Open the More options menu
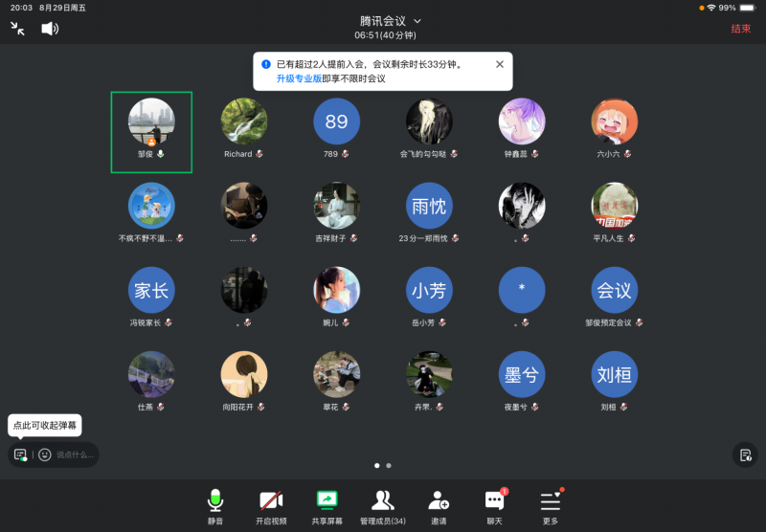The width and height of the screenshot is (766, 532). (x=550, y=505)
